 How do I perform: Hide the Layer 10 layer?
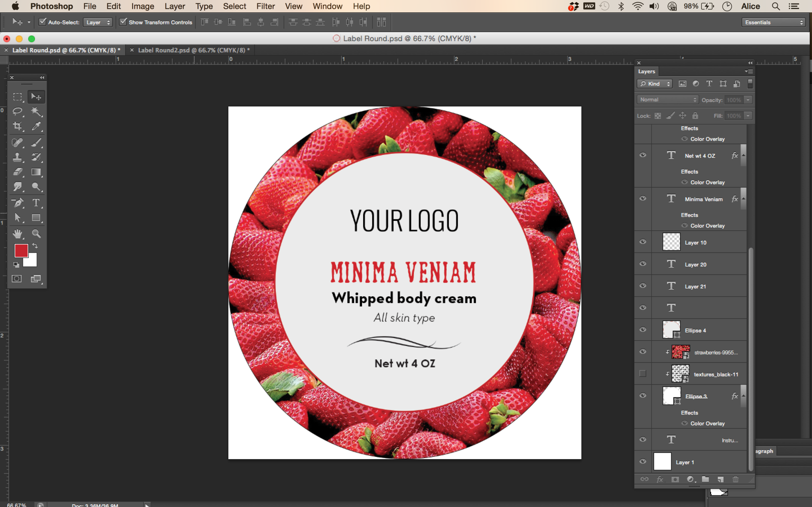click(643, 242)
